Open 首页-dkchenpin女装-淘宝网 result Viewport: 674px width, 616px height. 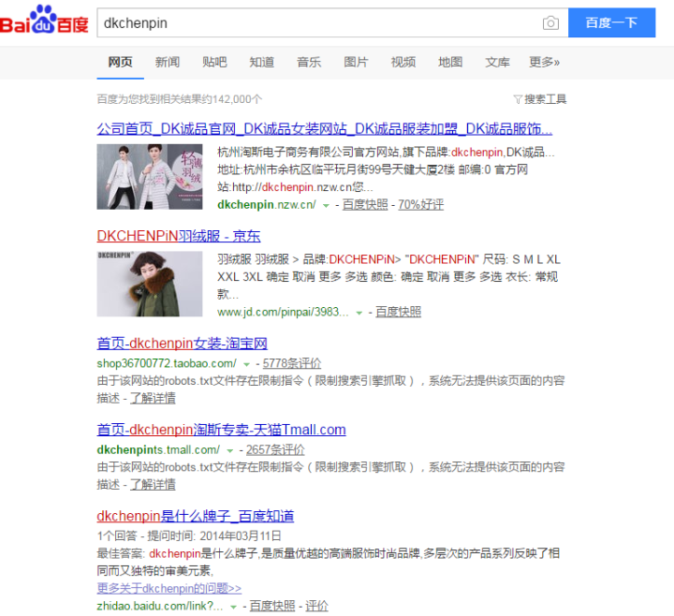[x=182, y=343]
